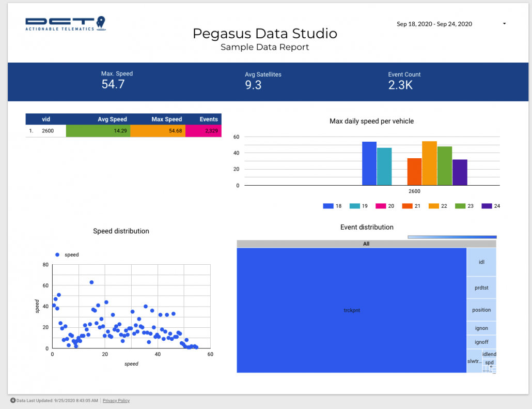Viewport: 532px width, 409px height.
Task: Open the date range dropdown arrow
Action: pos(504,24)
